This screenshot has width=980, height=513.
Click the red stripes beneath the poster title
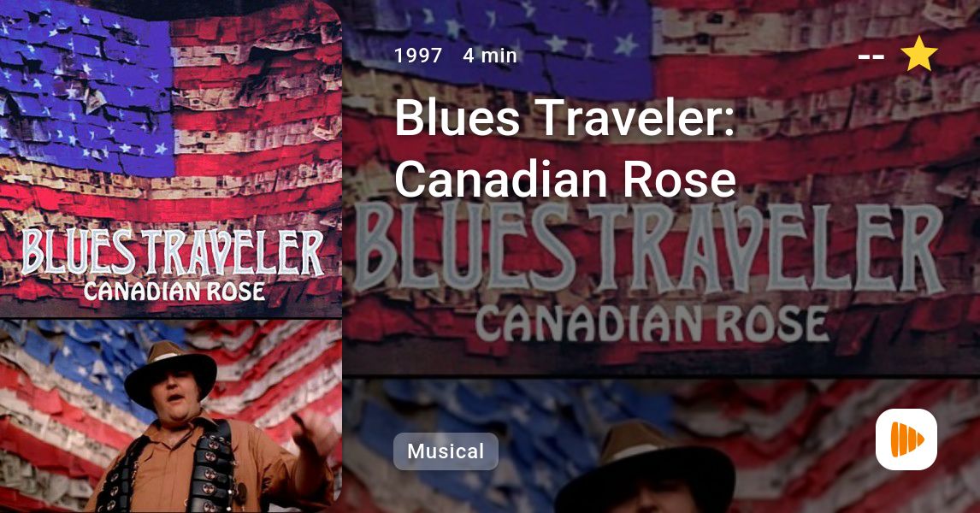coord(171,308)
